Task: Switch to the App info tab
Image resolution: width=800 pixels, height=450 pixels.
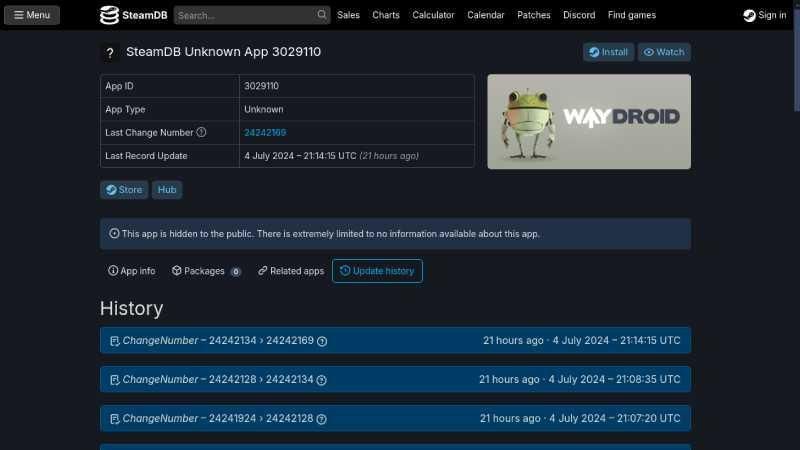Action: pos(132,271)
